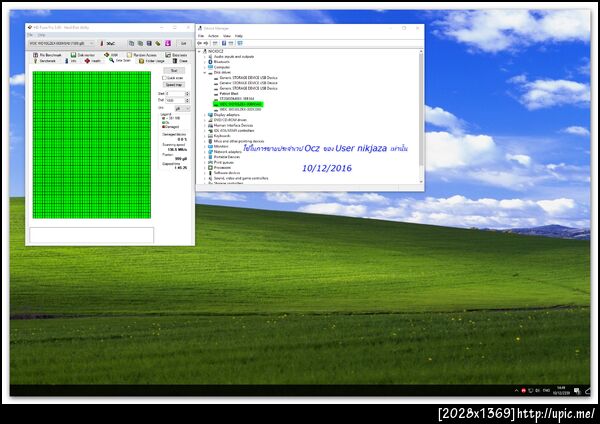Screen dimensions: 600x424
Task: Open the Help menu in Device Manager
Action: pos(239,36)
